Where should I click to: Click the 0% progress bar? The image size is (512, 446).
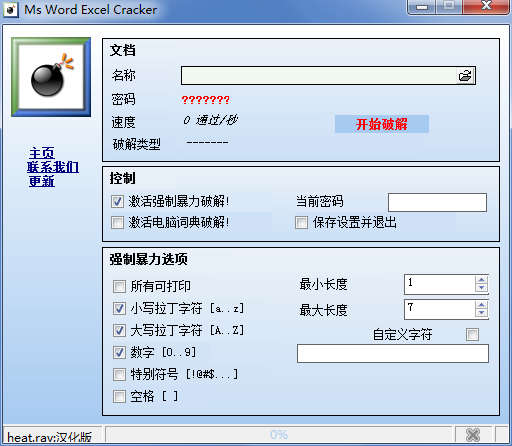tap(279, 434)
